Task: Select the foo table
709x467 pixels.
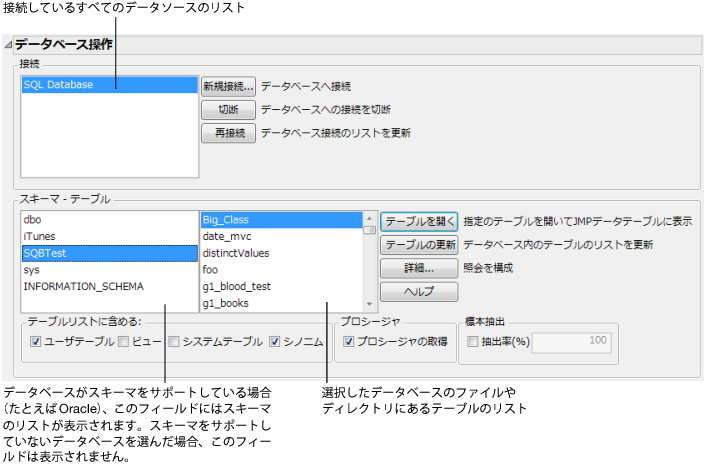Action: click(x=281, y=270)
